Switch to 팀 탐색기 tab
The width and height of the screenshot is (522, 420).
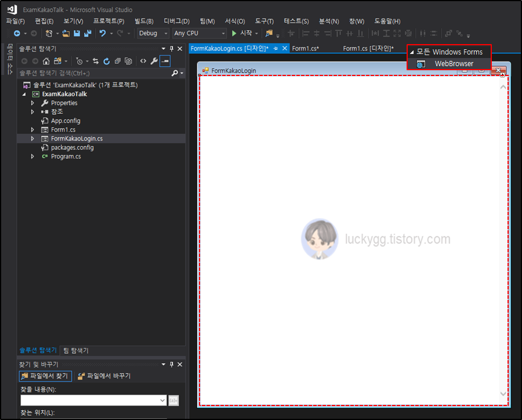pos(76,350)
